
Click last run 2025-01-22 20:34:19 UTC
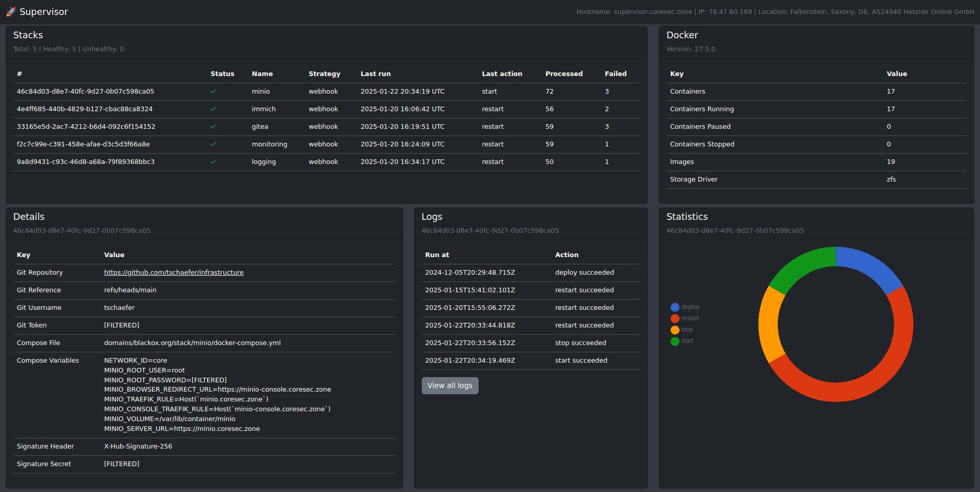(x=403, y=92)
